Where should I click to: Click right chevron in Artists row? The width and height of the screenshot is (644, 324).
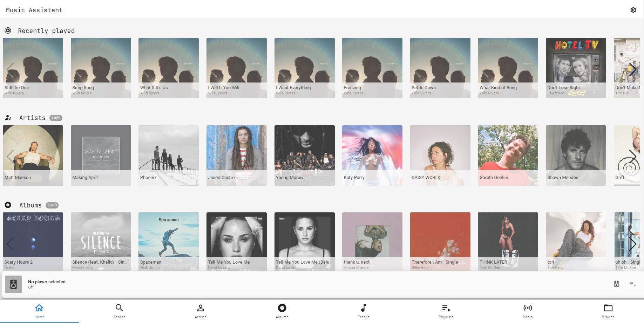(632, 156)
